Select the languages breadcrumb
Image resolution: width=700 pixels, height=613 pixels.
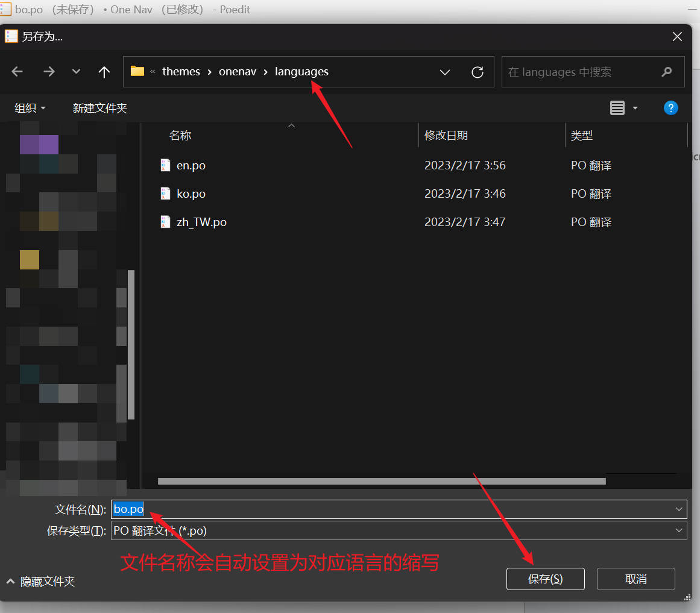[x=301, y=71]
